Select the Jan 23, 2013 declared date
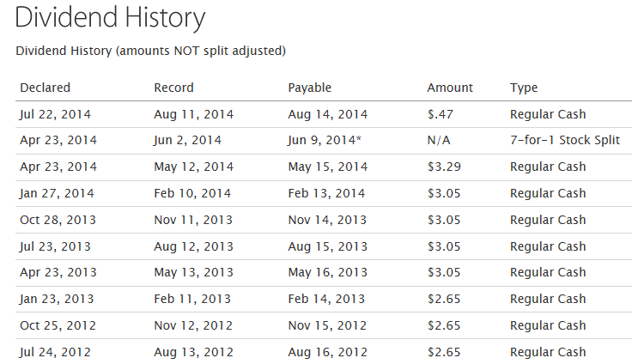Image resolution: width=632 pixels, height=364 pixels. [56, 299]
